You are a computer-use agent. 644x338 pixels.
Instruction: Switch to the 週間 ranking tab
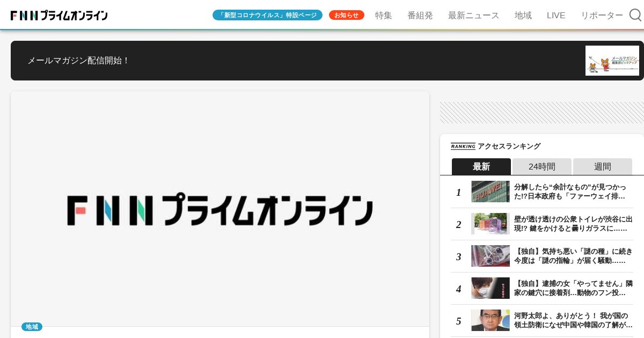point(603,166)
